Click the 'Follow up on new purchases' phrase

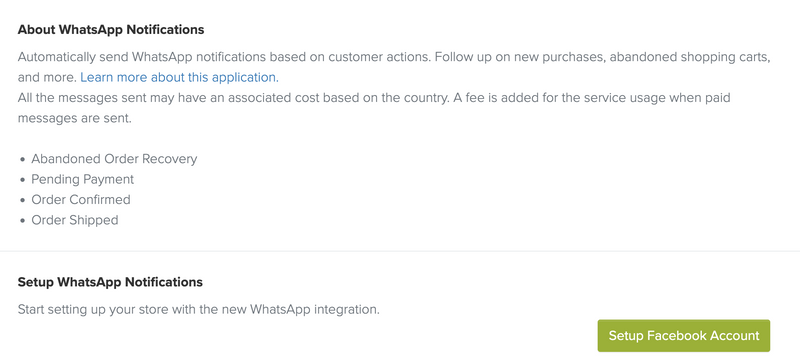tap(520, 57)
